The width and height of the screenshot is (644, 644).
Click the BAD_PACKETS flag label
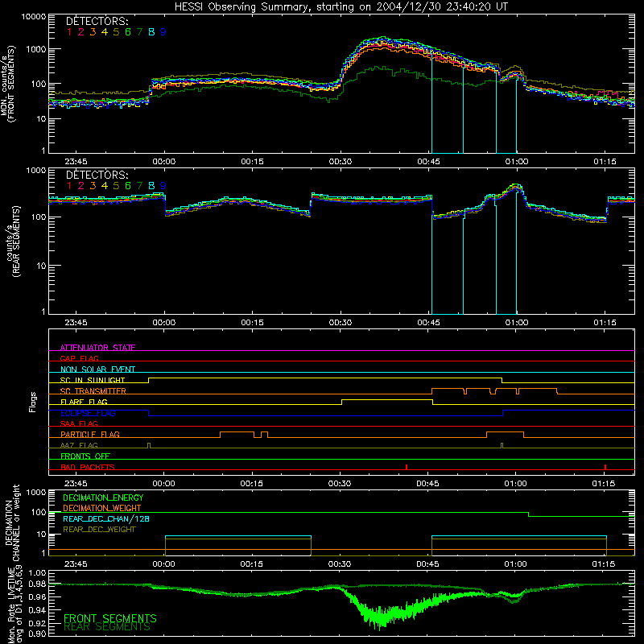point(88,467)
